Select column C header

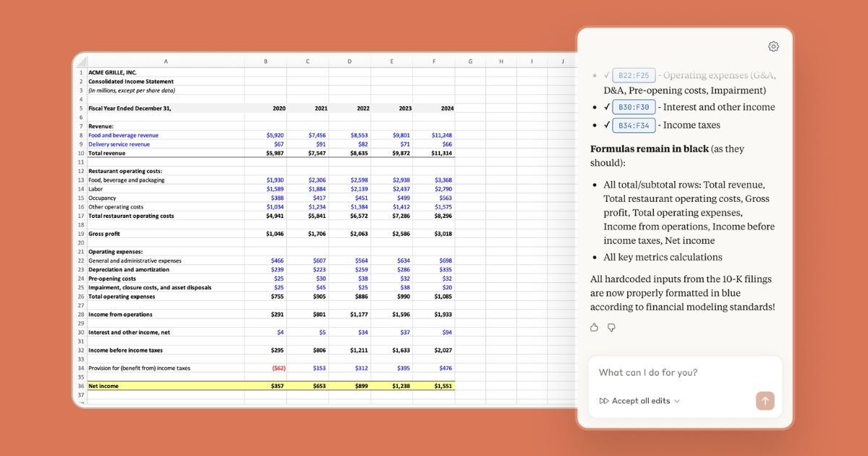coord(307,62)
